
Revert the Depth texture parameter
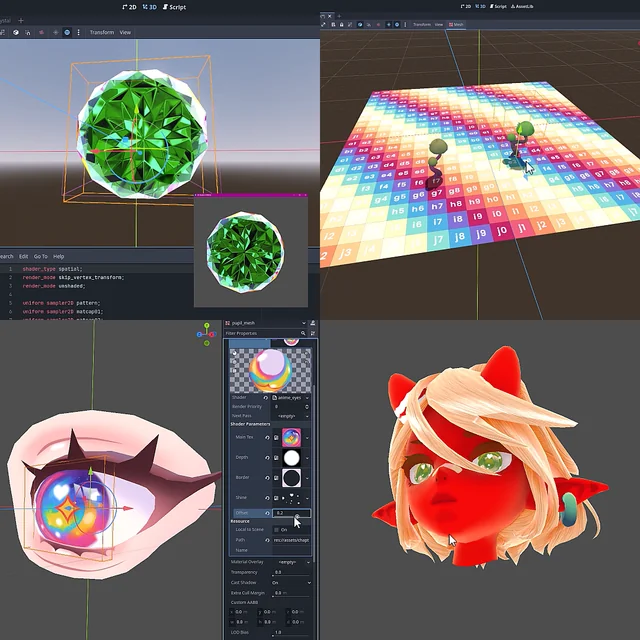(267, 458)
